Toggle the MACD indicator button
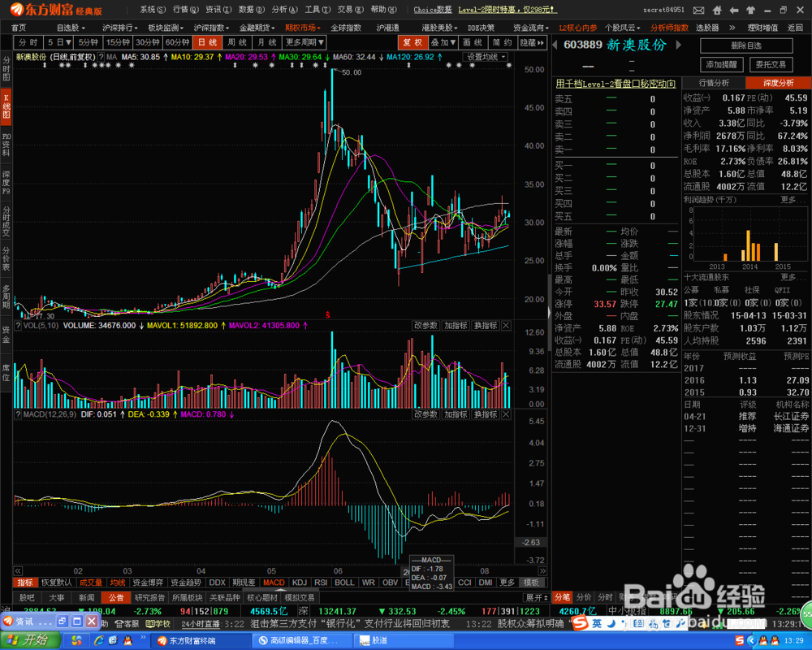The width and height of the screenshot is (812, 650). pos(274,583)
